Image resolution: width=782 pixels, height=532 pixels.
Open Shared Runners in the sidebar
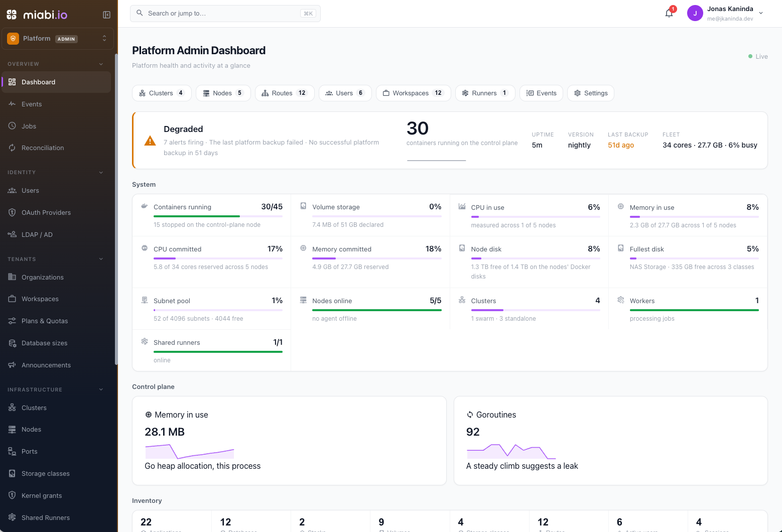56,517
